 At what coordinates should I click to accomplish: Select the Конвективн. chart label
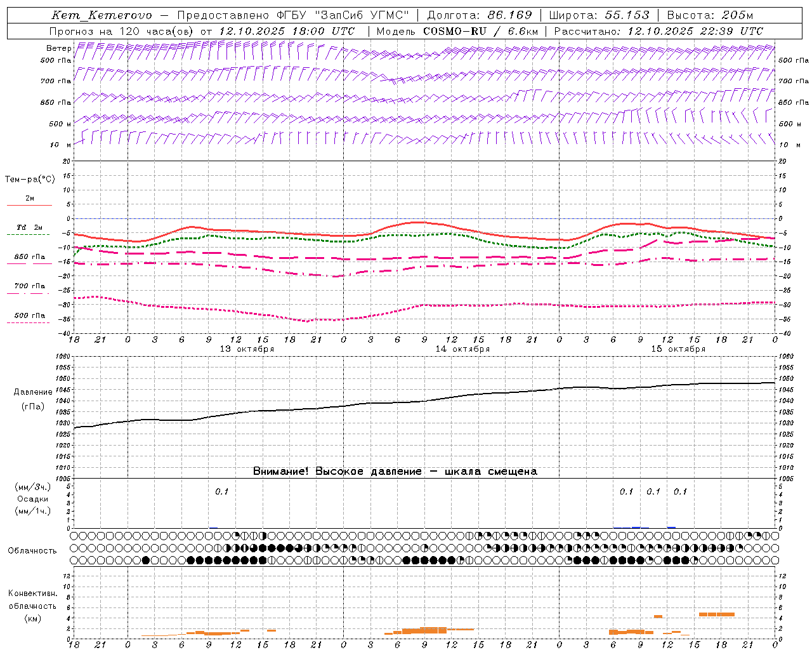32,594
